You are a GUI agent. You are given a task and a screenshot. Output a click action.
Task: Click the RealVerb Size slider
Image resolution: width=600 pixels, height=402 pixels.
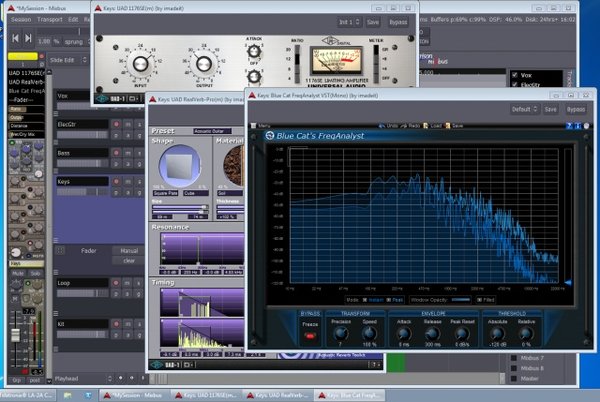[x=180, y=209]
